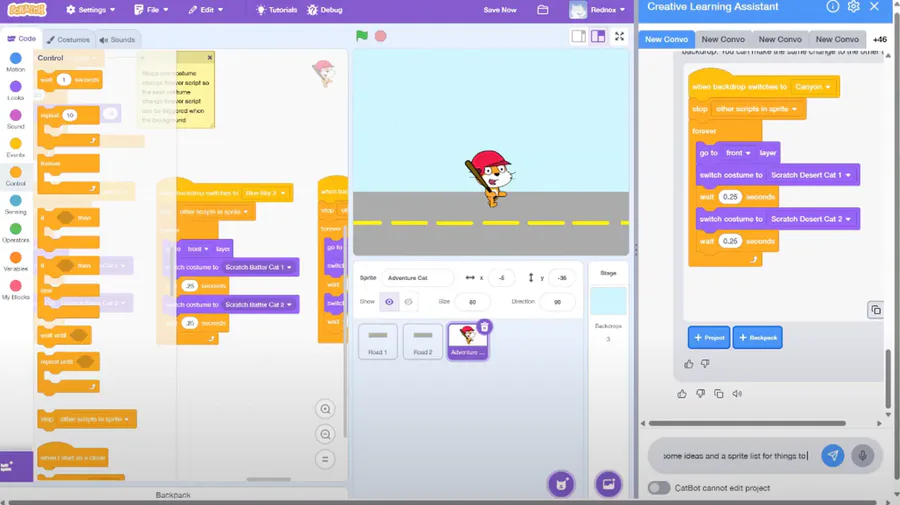
Task: Switch to large stage layout
Action: [x=598, y=36]
